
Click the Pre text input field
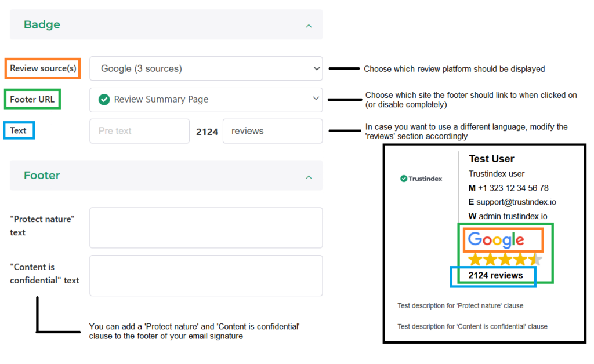pos(139,131)
